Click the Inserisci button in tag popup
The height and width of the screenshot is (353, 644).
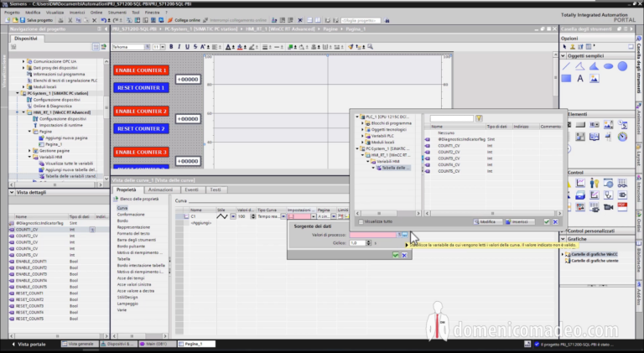(519, 221)
